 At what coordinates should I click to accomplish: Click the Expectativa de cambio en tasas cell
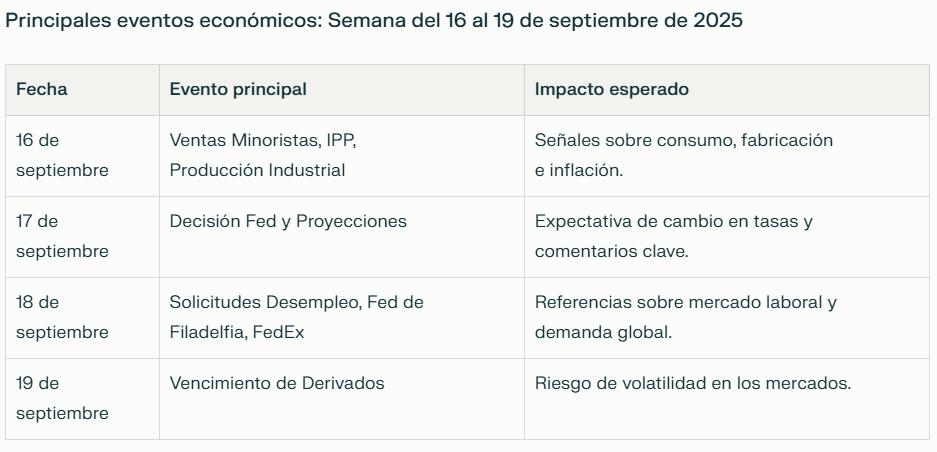point(727,237)
